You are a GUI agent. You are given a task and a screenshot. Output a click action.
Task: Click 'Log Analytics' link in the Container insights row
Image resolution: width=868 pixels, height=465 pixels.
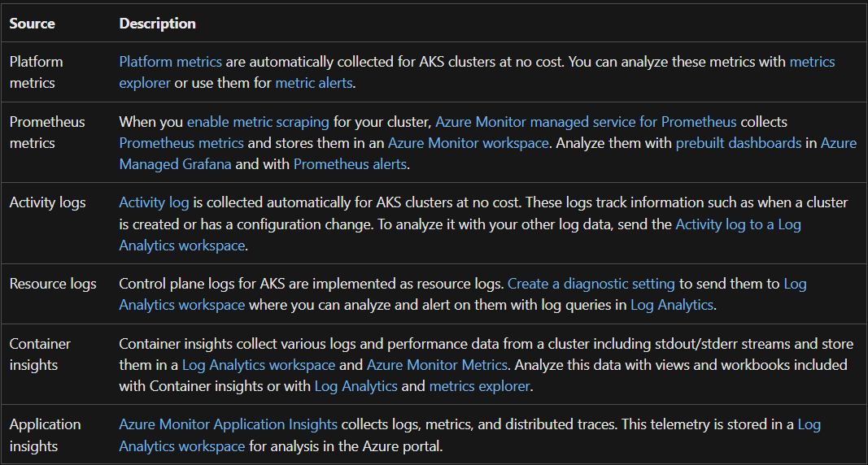click(356, 386)
